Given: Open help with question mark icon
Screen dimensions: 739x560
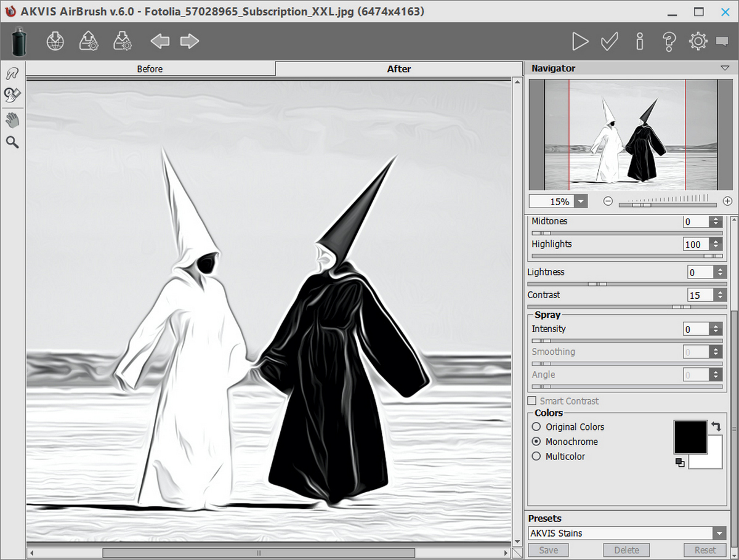Looking at the screenshot, I should [669, 42].
